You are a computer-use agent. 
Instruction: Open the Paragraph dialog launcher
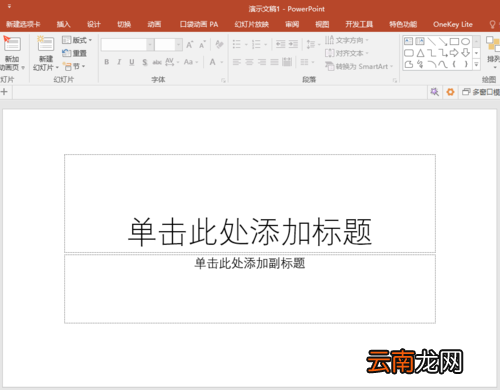point(395,80)
